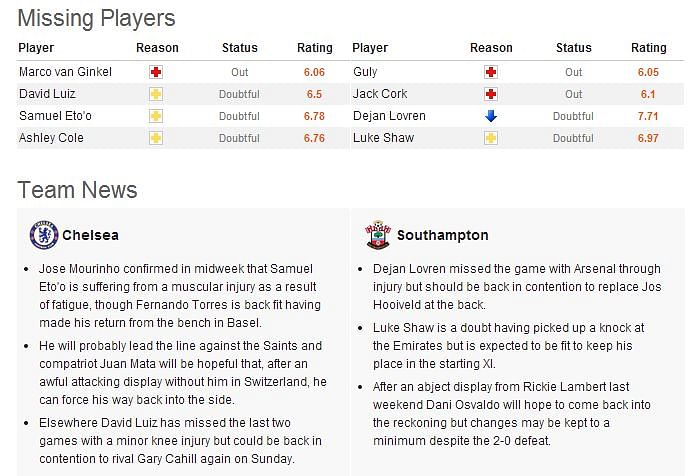Click Guly's red cross injury icon
The width and height of the screenshot is (687, 476).
point(491,72)
